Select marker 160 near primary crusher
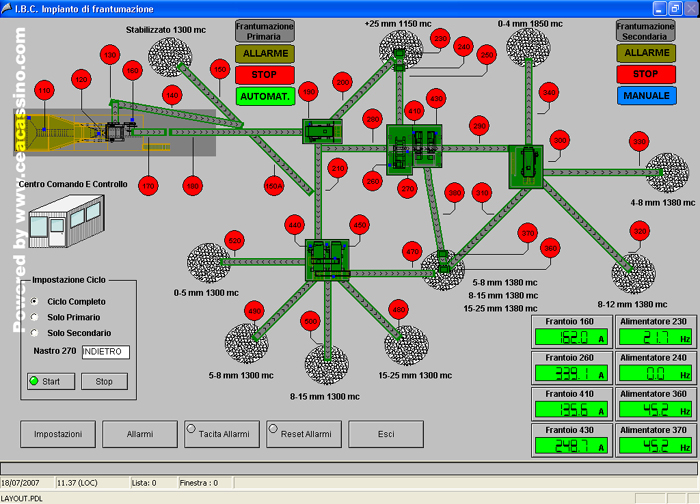 click(x=133, y=71)
